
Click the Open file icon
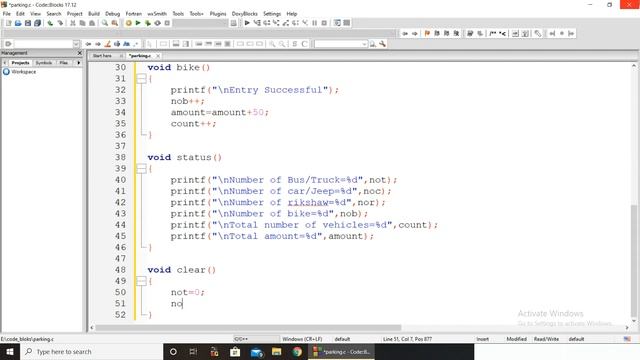[18, 23]
